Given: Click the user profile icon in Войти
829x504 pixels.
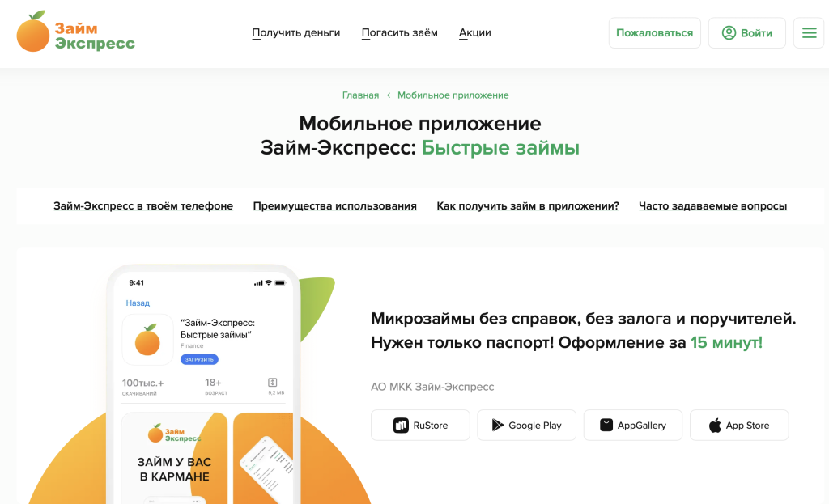Looking at the screenshot, I should pos(729,33).
